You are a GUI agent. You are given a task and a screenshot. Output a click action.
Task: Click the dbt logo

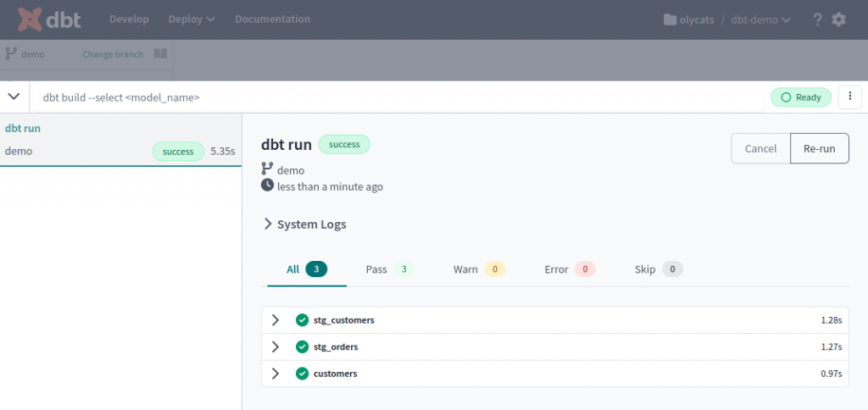(x=49, y=19)
